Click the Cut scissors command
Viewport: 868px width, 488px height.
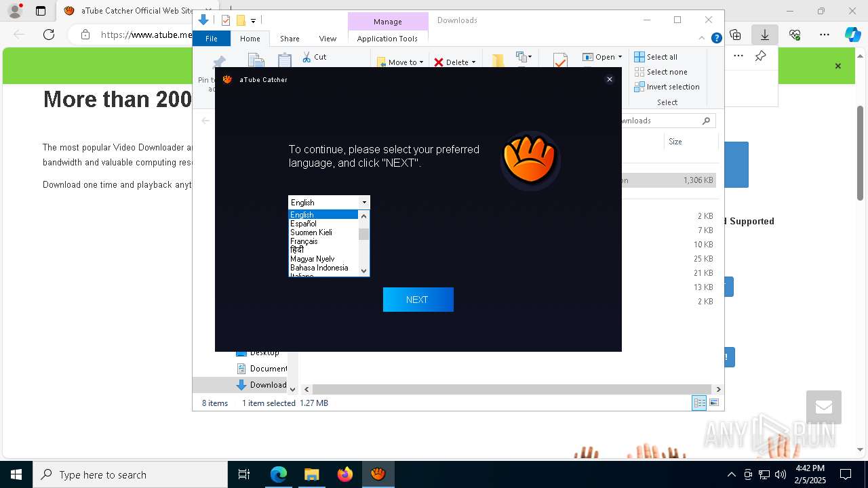[x=314, y=57]
